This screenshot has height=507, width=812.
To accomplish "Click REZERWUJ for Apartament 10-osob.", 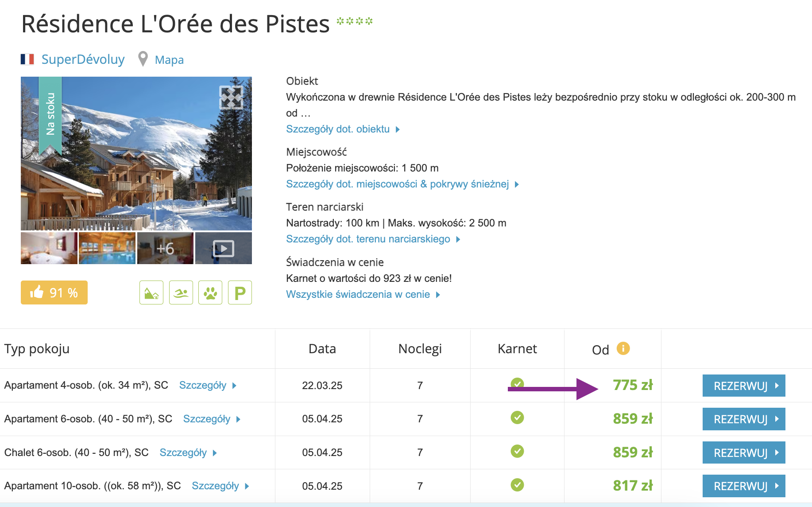I will pyautogui.click(x=744, y=486).
